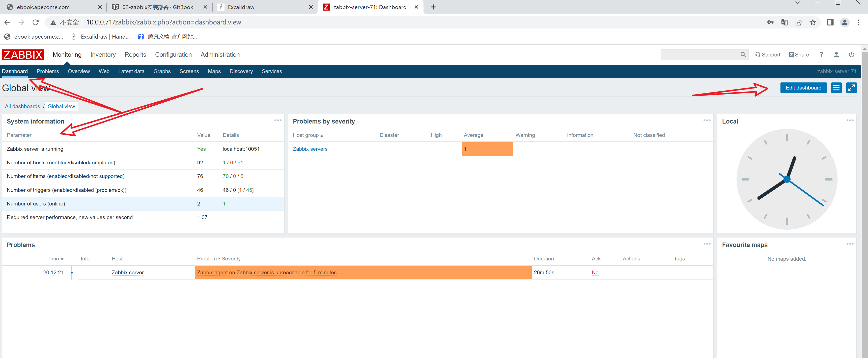Click the browser forward arrow
Viewport: 868px width, 358px height.
[21, 22]
